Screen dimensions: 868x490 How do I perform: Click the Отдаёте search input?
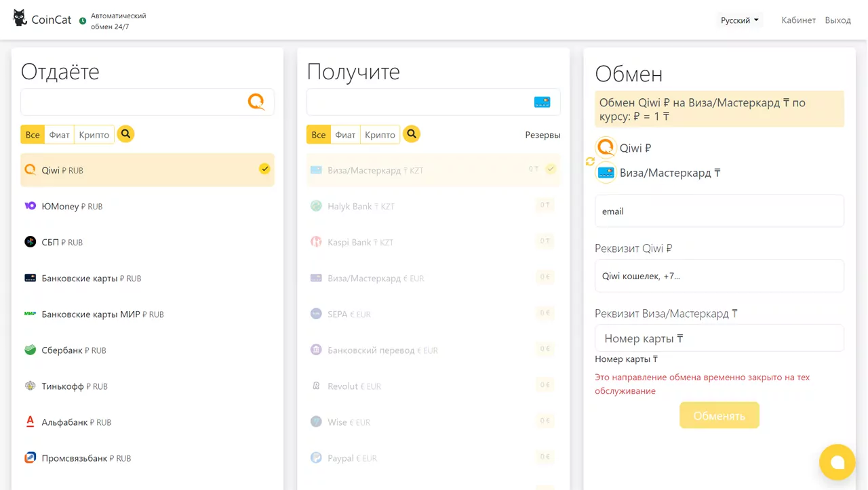pos(147,102)
